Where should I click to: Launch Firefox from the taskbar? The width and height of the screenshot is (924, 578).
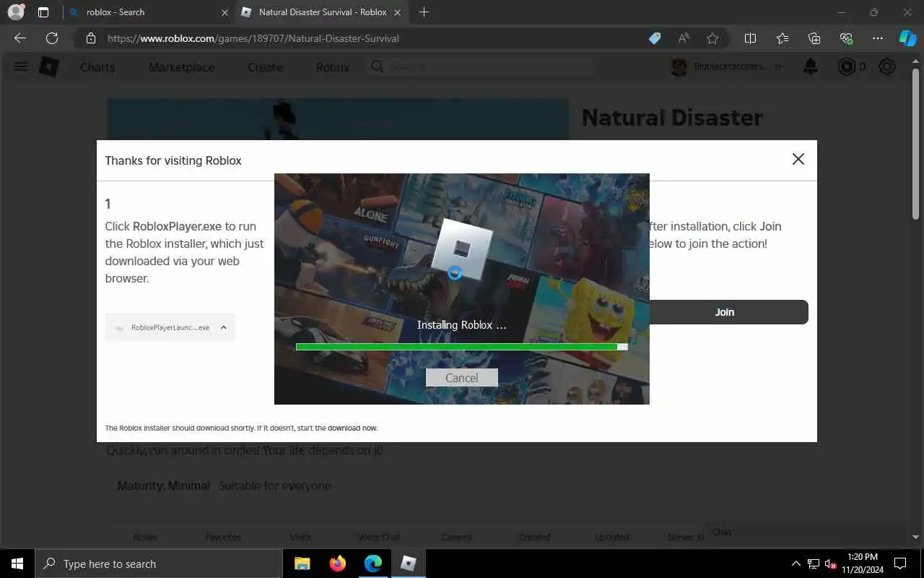point(337,564)
